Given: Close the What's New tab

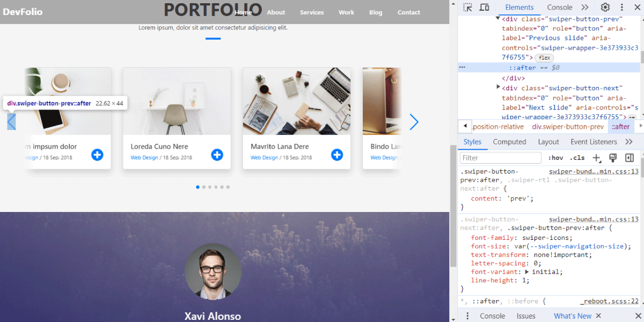Looking at the screenshot, I should (x=598, y=316).
